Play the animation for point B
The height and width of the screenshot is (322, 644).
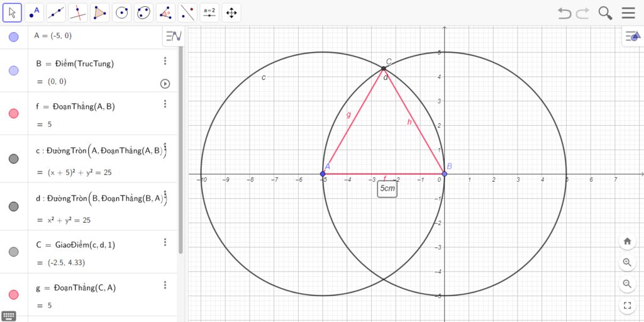pos(165,83)
